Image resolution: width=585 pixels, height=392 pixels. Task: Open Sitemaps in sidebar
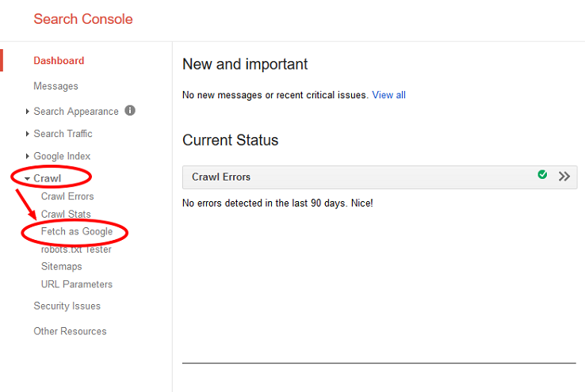[x=62, y=266]
